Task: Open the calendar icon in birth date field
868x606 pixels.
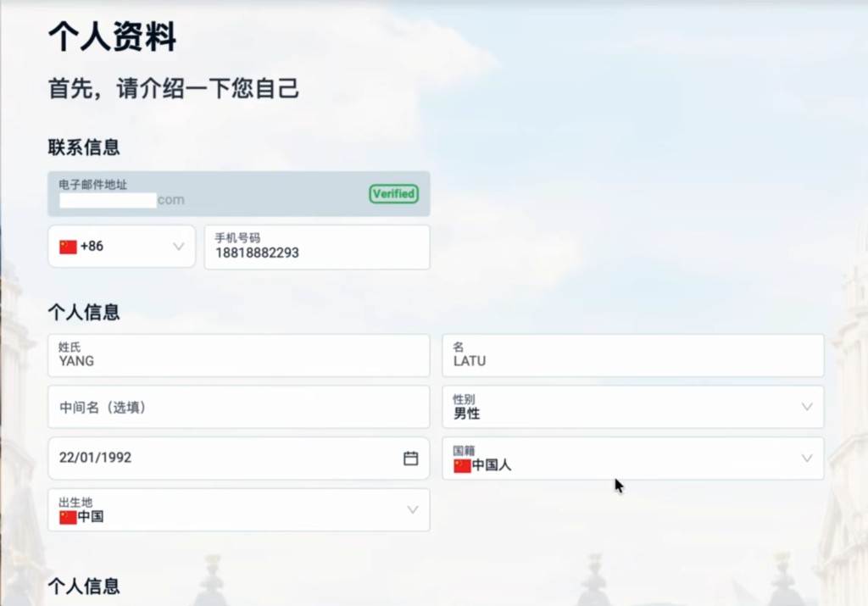Action: 410,459
